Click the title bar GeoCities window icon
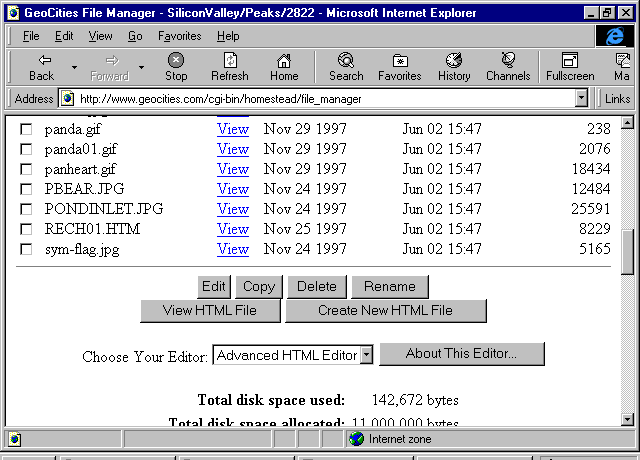640x460 pixels. coord(13,13)
